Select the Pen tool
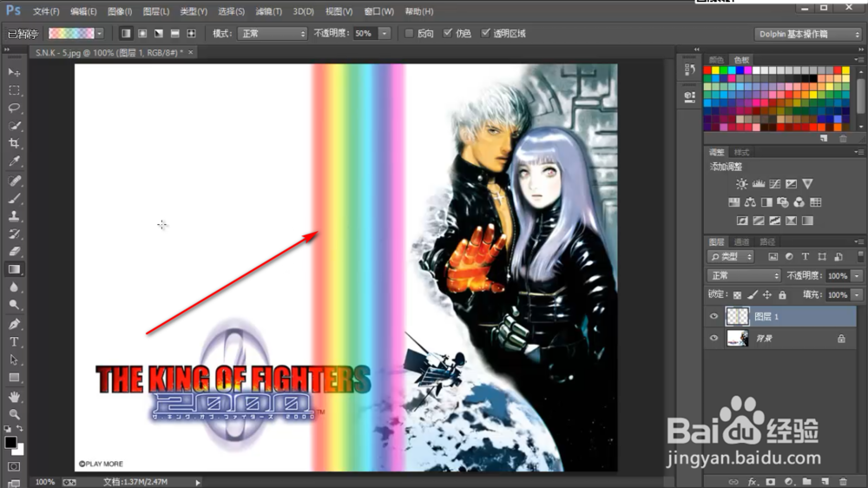 [14, 324]
